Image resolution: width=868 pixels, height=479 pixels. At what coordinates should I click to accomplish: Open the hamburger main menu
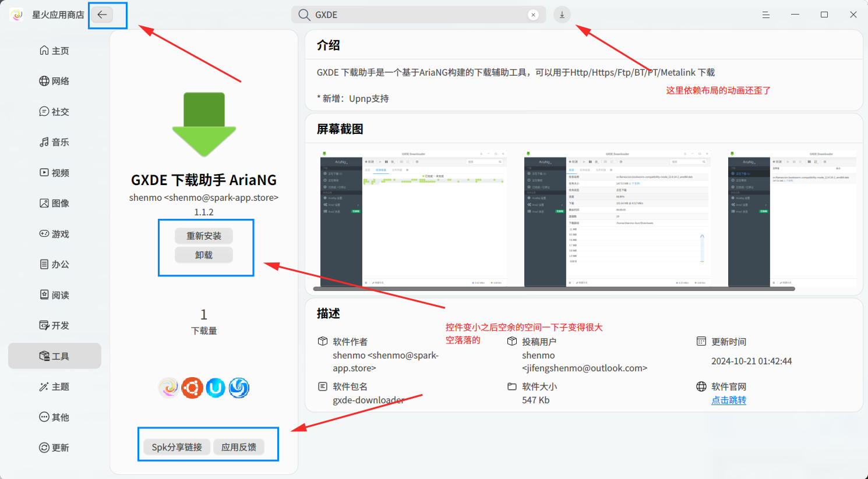tap(766, 15)
